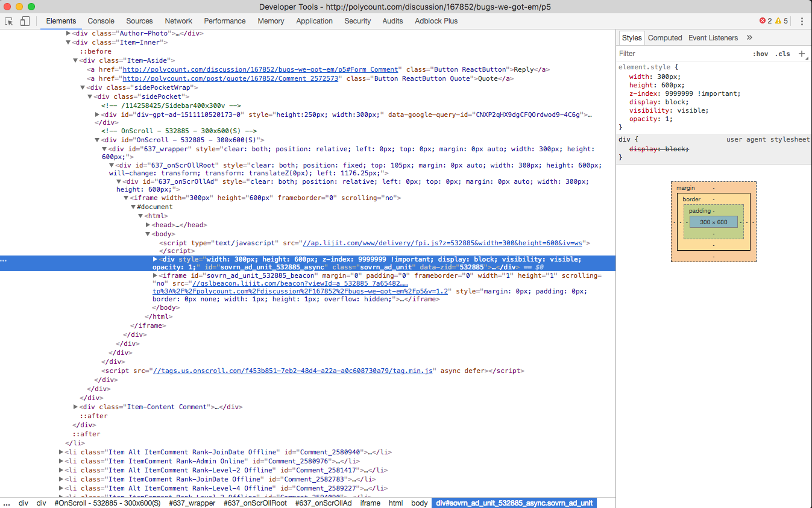The width and height of the screenshot is (812, 508).
Task: Switch to the Console tab
Action: (101, 21)
